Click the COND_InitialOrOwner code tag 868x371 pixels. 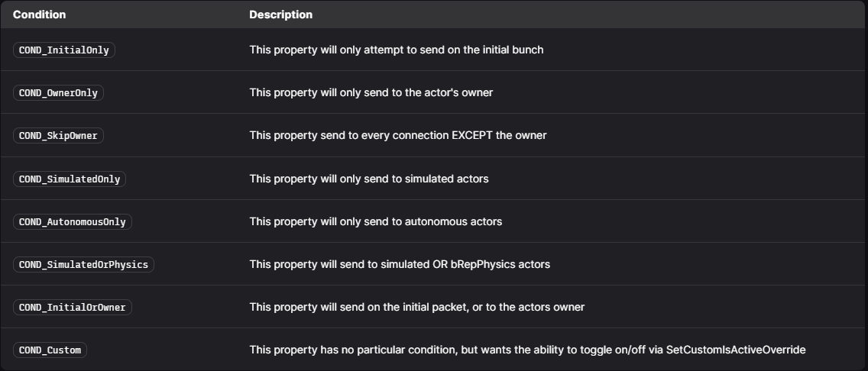click(x=73, y=307)
